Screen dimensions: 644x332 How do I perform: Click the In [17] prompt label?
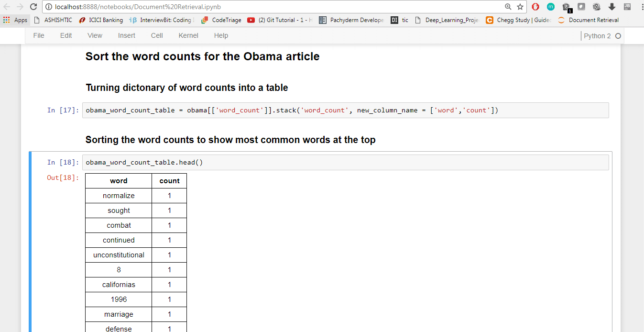[x=63, y=110]
